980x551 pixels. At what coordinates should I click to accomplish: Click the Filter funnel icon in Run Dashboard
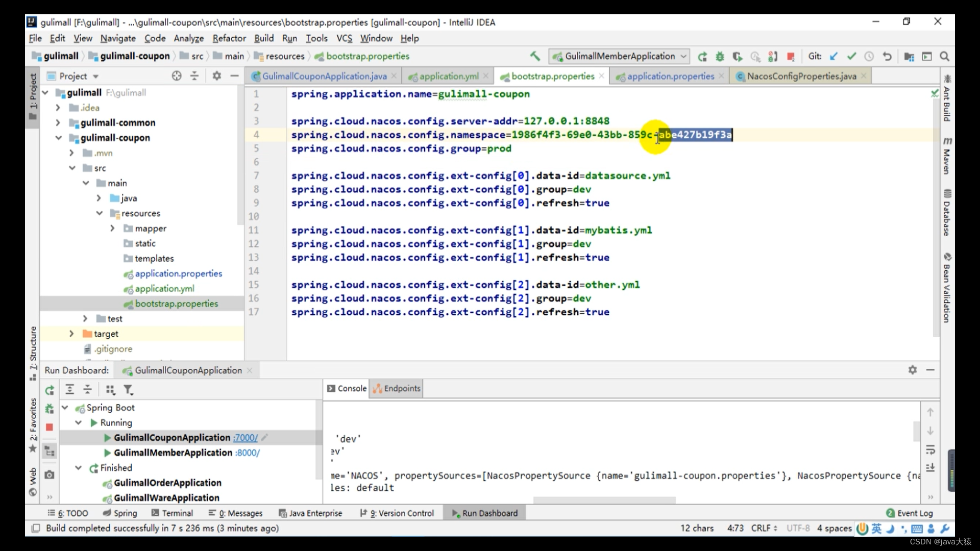coord(128,390)
